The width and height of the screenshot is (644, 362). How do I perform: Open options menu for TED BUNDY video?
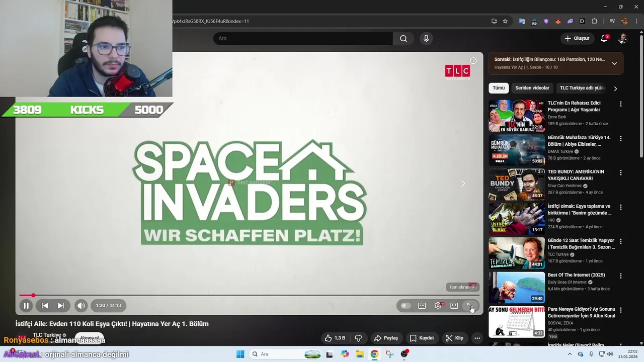coord(620,172)
